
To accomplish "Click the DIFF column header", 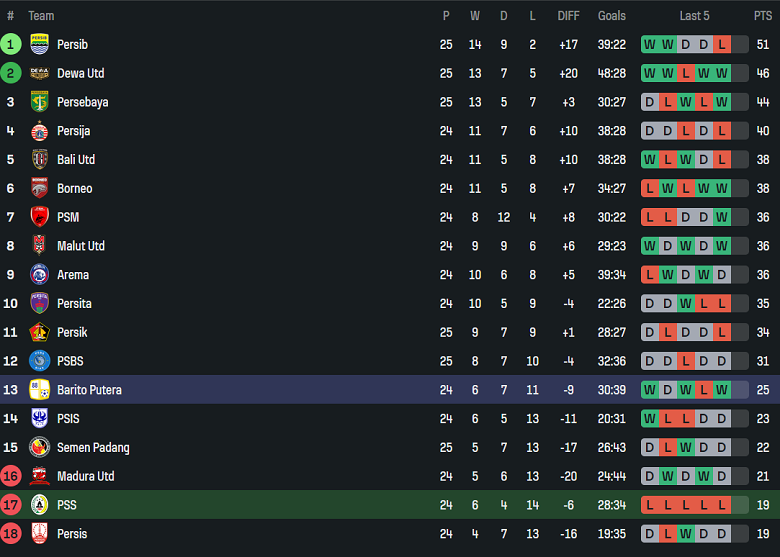I will click(x=568, y=16).
